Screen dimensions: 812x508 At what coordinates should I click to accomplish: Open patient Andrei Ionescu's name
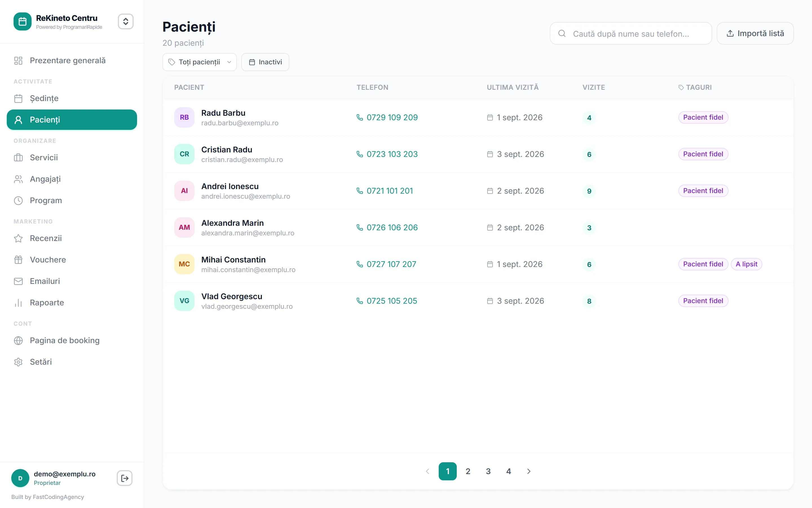230,187
